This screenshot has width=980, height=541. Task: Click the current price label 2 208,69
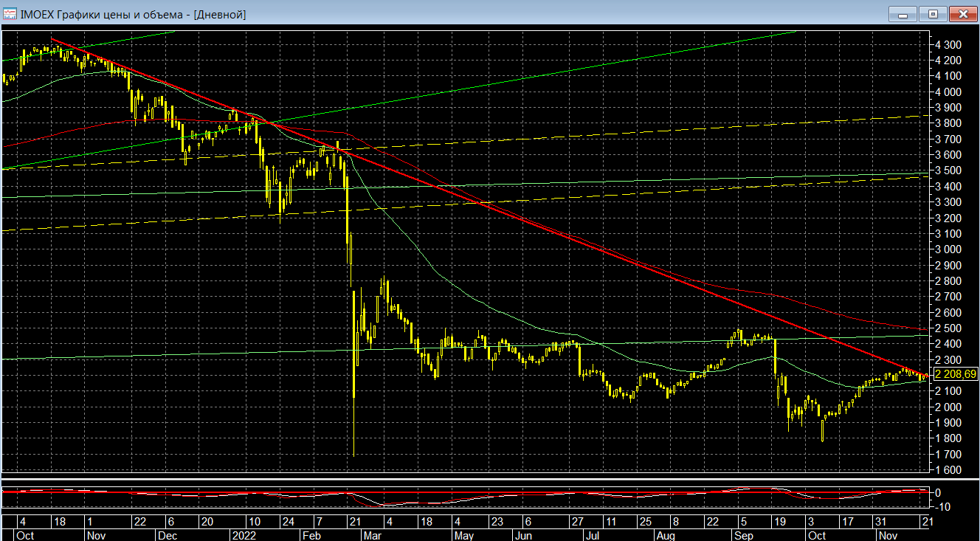pos(955,374)
